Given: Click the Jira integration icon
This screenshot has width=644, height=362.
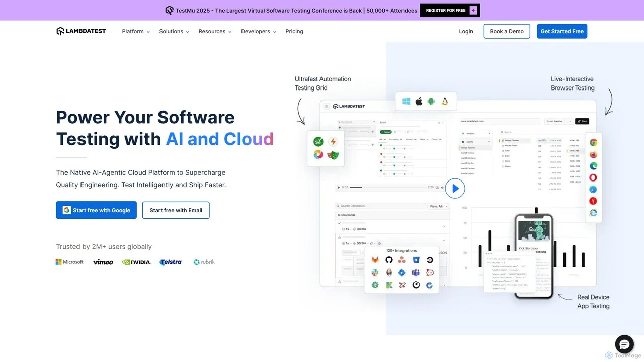Looking at the screenshot, I should click(x=402, y=273).
